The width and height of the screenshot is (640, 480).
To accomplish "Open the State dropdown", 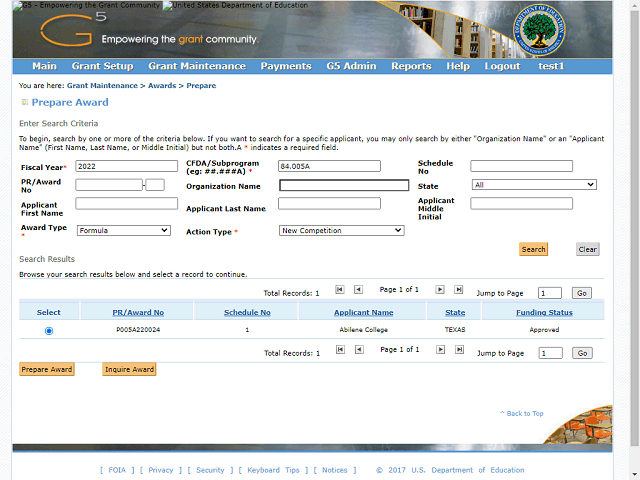I will 534,185.
